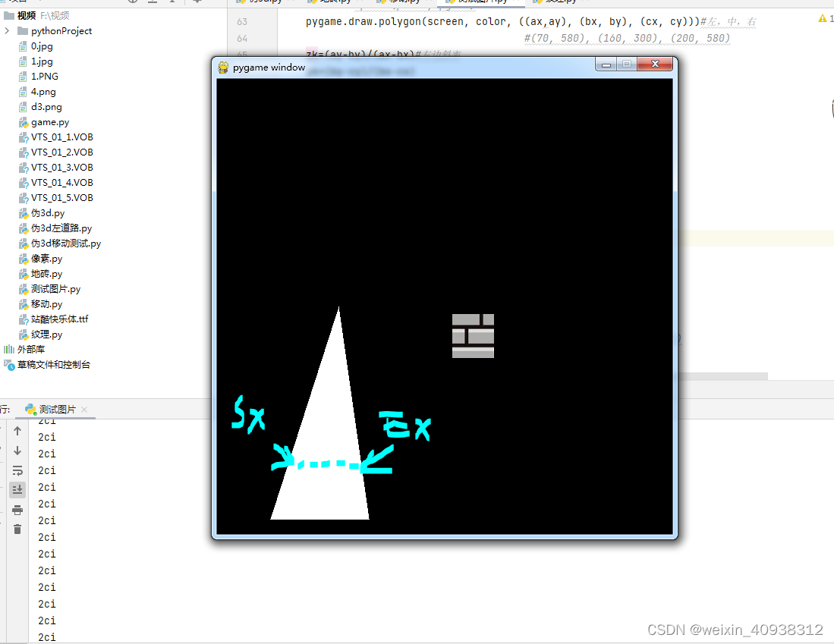The width and height of the screenshot is (834, 644).
Task: Click the pygame window title bar text
Action: pos(269,68)
